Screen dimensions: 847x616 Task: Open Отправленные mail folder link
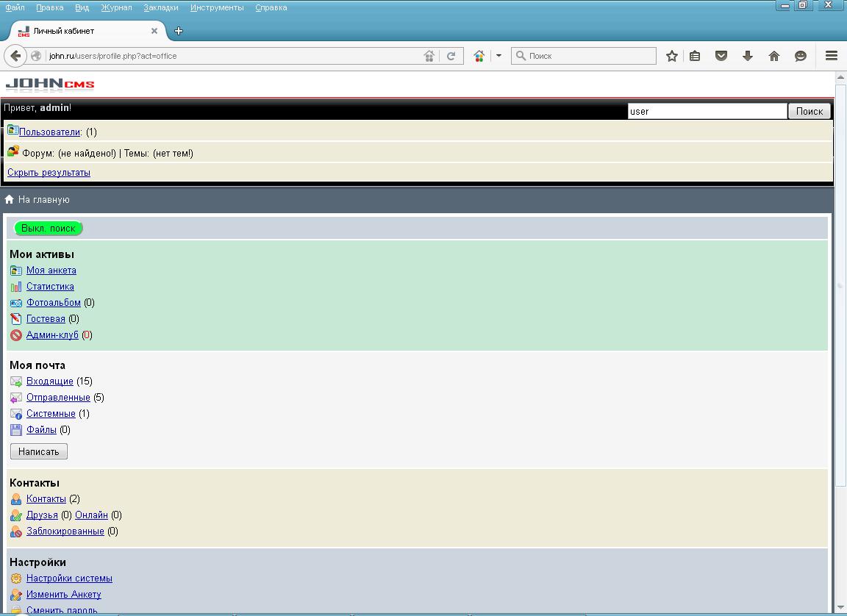58,398
